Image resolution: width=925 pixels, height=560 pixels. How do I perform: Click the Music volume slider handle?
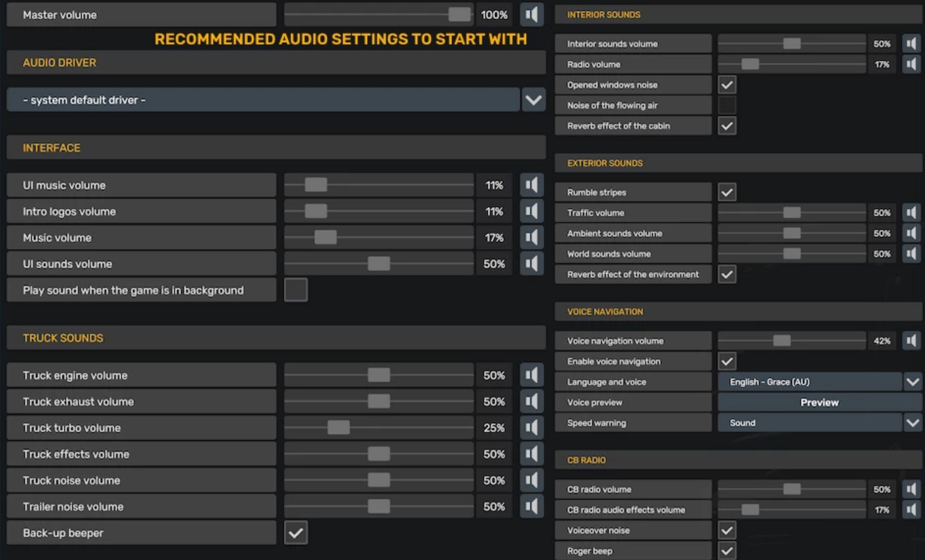325,237
